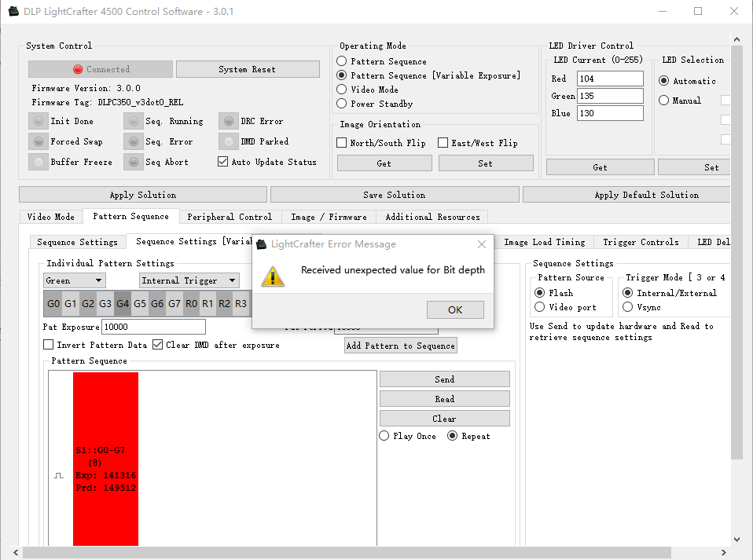This screenshot has height=560, width=753.
Task: Click the System Reset button
Action: pos(248,69)
